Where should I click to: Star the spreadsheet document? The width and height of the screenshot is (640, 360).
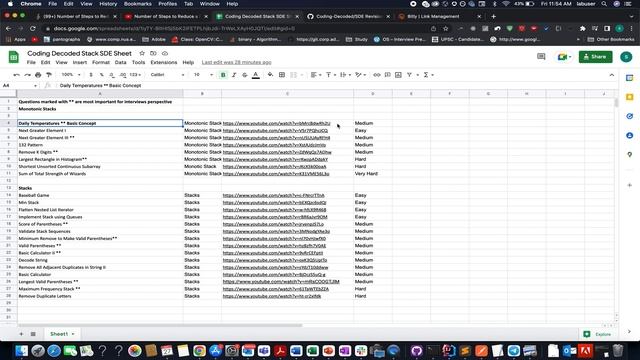tap(142, 53)
